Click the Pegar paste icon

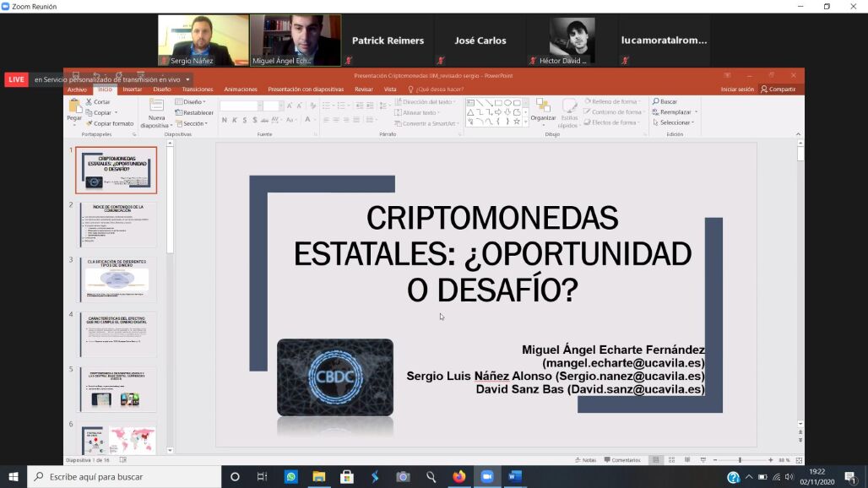[75, 108]
